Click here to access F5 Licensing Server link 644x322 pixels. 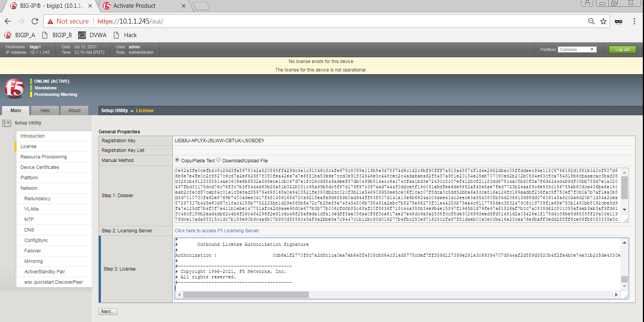click(x=216, y=231)
